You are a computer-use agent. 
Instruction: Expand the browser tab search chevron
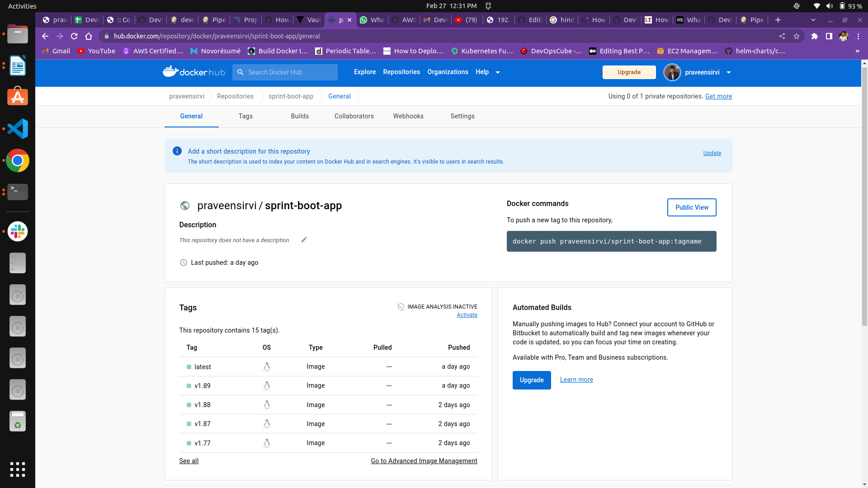(x=813, y=20)
